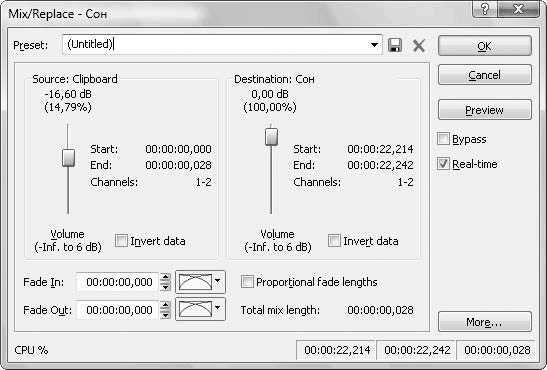547x370 pixels.
Task: Uncheck the Real-time option
Action: click(443, 164)
